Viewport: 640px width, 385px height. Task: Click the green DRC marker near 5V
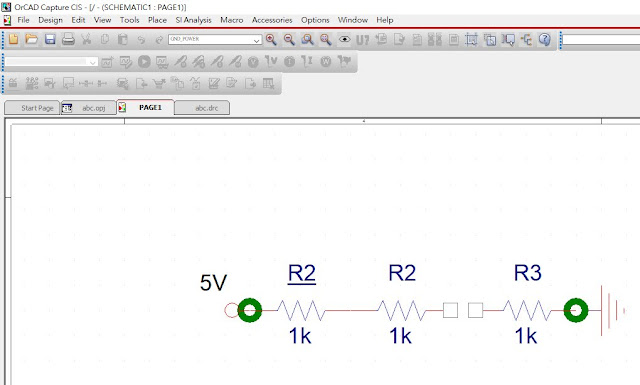point(249,310)
